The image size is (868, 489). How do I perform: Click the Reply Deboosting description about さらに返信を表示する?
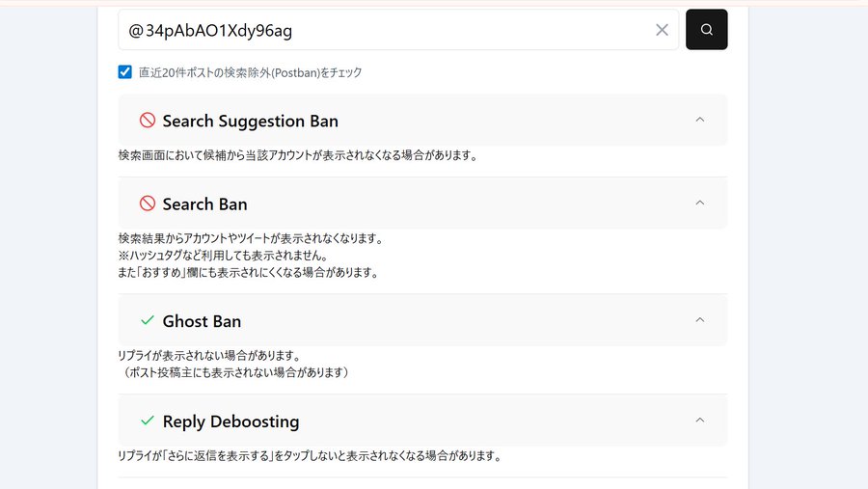(x=309, y=455)
